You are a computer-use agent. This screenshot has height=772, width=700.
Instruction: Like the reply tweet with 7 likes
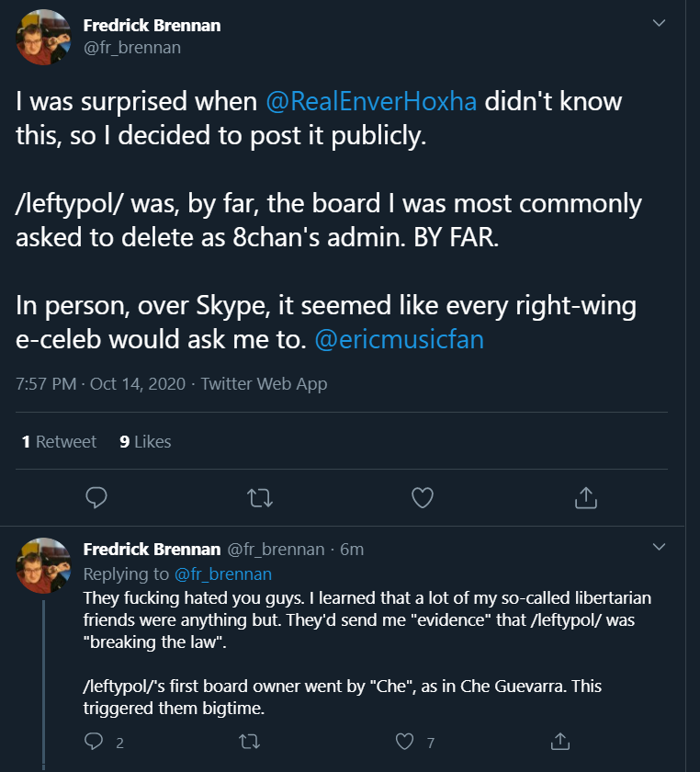[404, 741]
